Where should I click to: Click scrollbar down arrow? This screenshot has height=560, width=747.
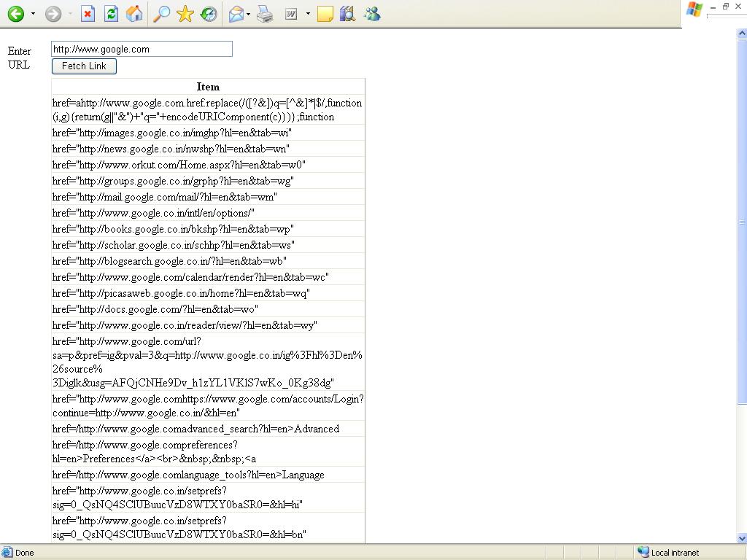pyautogui.click(x=742, y=538)
